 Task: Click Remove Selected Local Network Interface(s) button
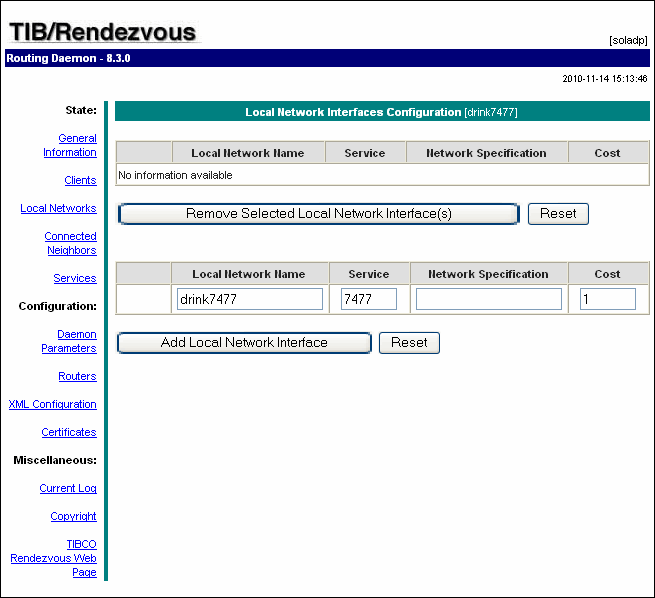[x=319, y=214]
